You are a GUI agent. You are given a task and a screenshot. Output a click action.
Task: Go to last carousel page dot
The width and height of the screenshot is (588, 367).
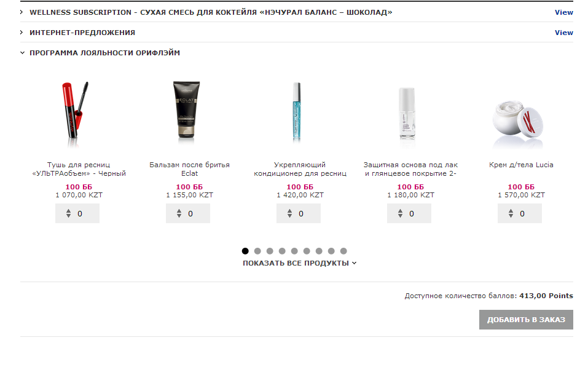[x=343, y=251]
